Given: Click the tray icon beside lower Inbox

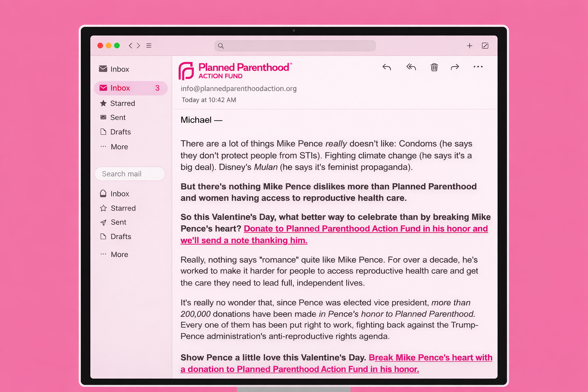Looking at the screenshot, I should (x=103, y=194).
